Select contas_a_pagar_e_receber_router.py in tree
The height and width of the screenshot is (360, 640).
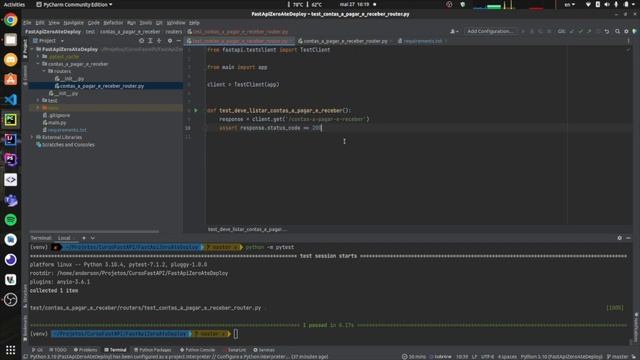(x=102, y=86)
